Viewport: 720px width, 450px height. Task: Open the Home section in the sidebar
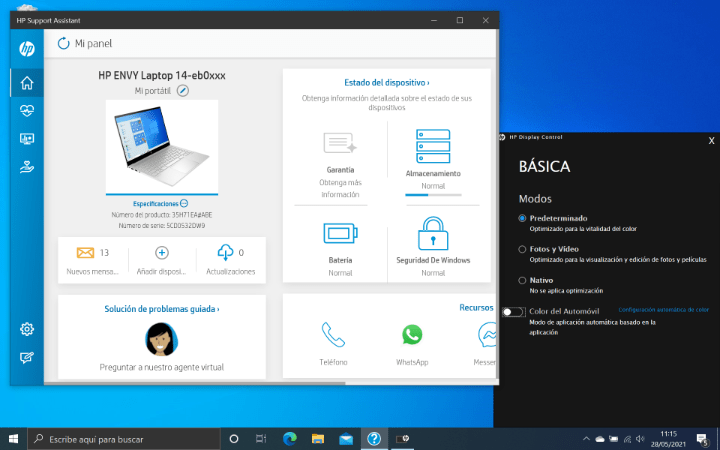click(x=27, y=83)
